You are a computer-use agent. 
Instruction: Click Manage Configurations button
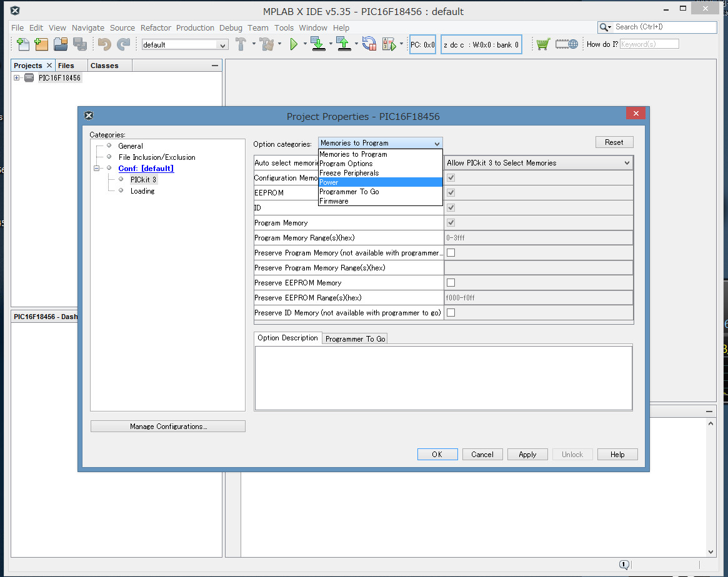point(168,427)
